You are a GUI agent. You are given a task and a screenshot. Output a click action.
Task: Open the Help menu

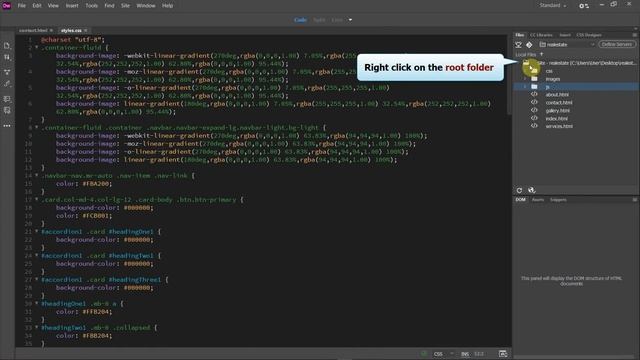(167, 6)
